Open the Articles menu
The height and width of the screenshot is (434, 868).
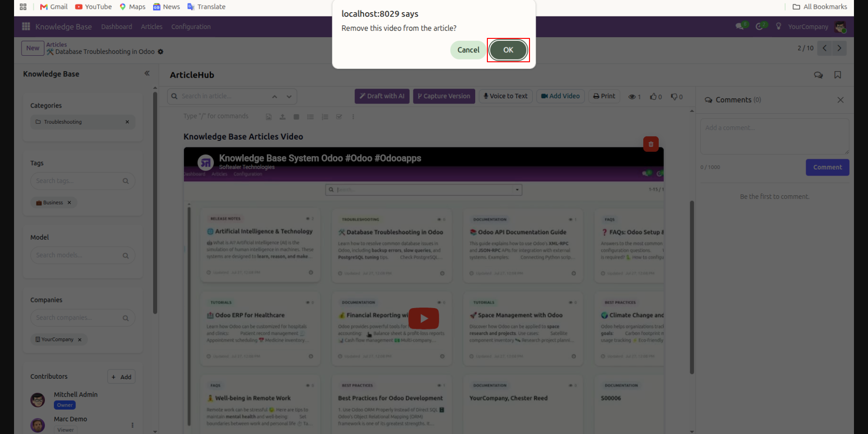[x=152, y=27]
